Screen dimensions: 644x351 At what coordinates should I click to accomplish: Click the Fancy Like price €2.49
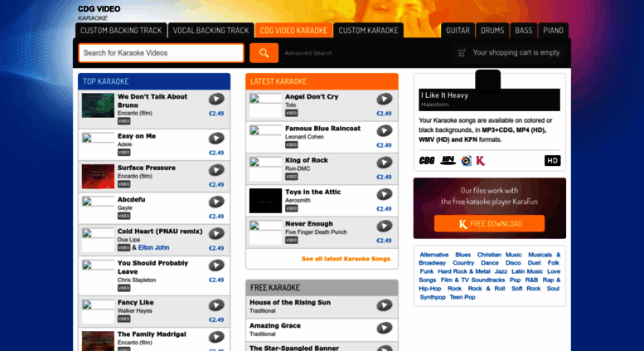216,319
